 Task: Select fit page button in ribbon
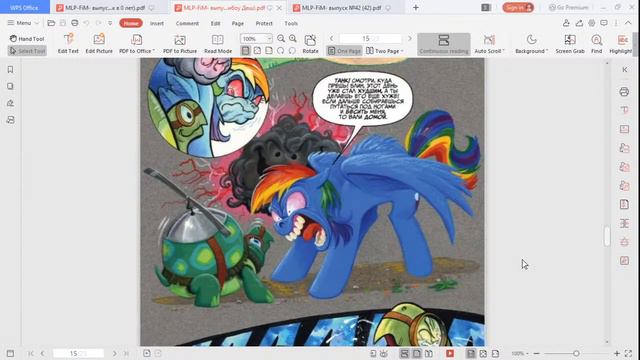click(257, 51)
